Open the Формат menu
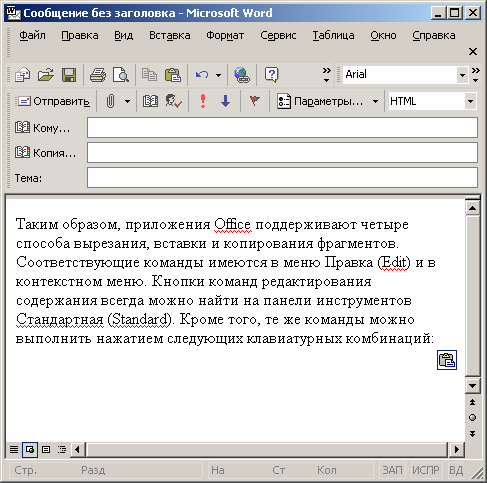This screenshot has height=483, width=487. (225, 35)
